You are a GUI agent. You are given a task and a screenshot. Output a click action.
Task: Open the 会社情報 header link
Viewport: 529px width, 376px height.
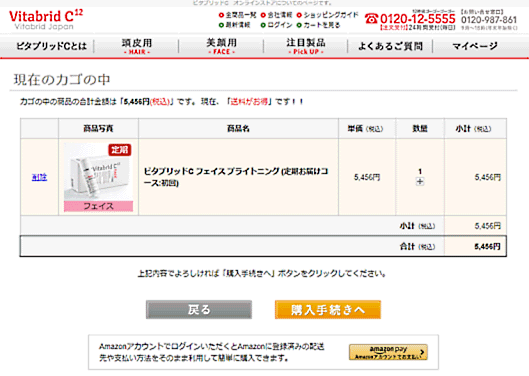click(276, 15)
